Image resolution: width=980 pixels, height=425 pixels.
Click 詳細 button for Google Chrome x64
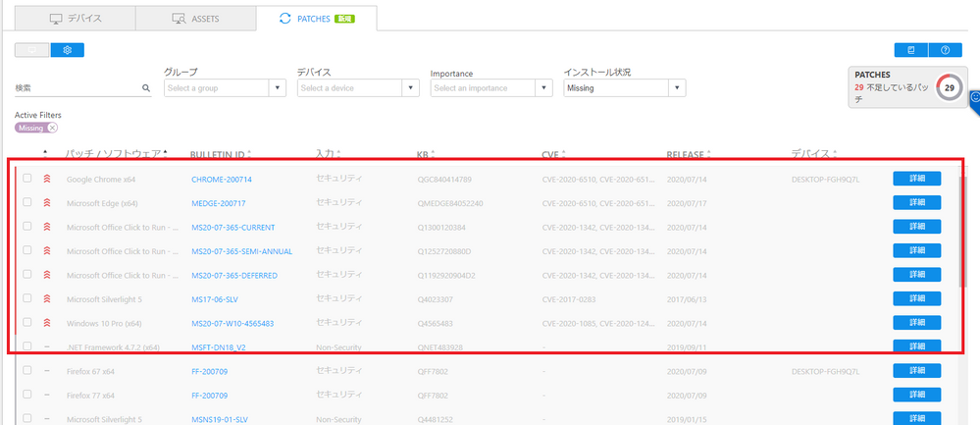pyautogui.click(x=917, y=178)
